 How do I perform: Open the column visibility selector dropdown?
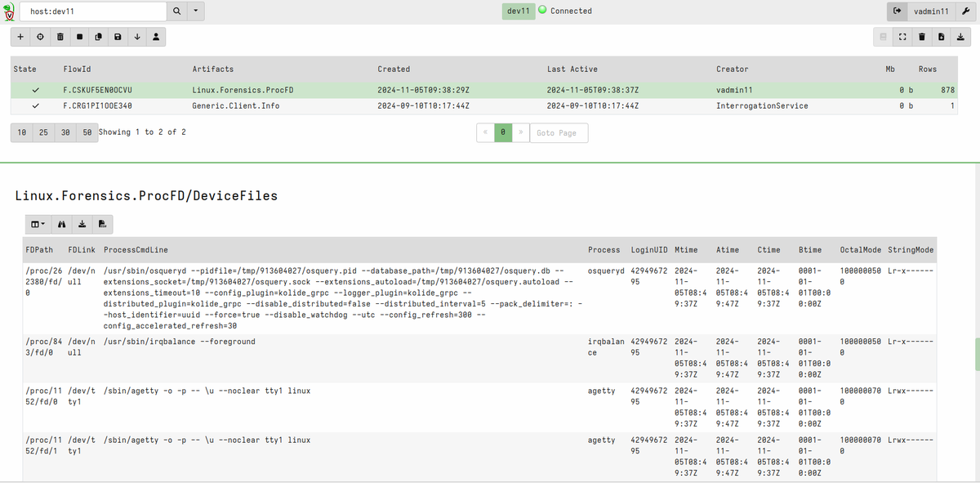[x=38, y=224]
